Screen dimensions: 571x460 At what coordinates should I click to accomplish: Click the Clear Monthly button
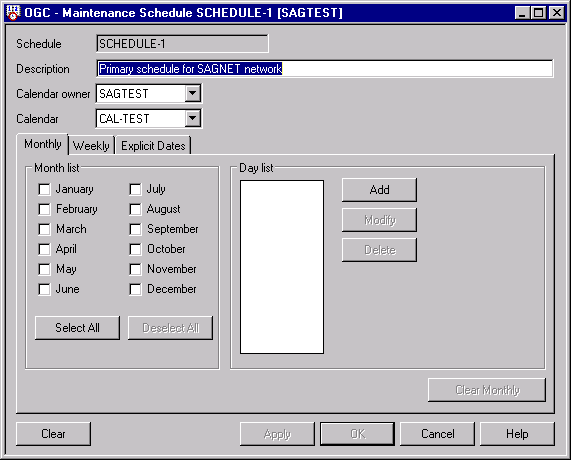tap(487, 390)
